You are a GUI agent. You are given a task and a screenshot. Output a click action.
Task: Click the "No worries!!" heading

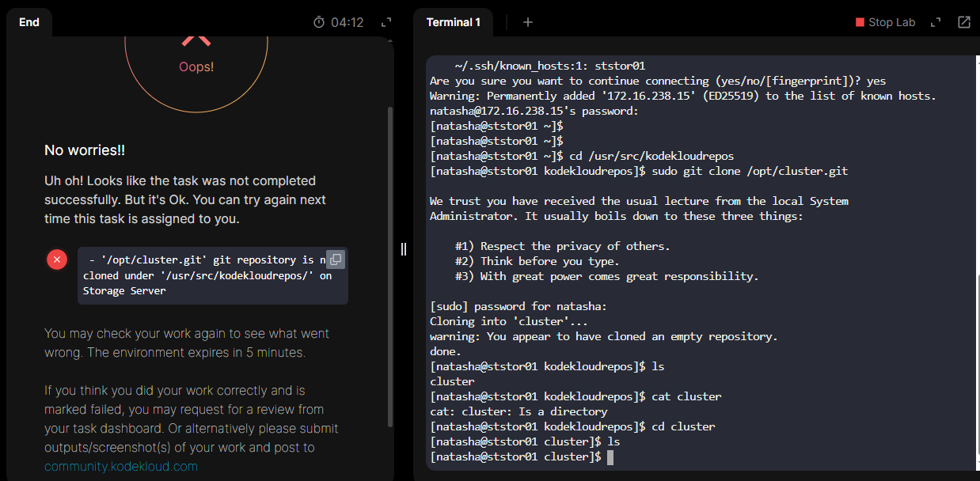coord(85,150)
